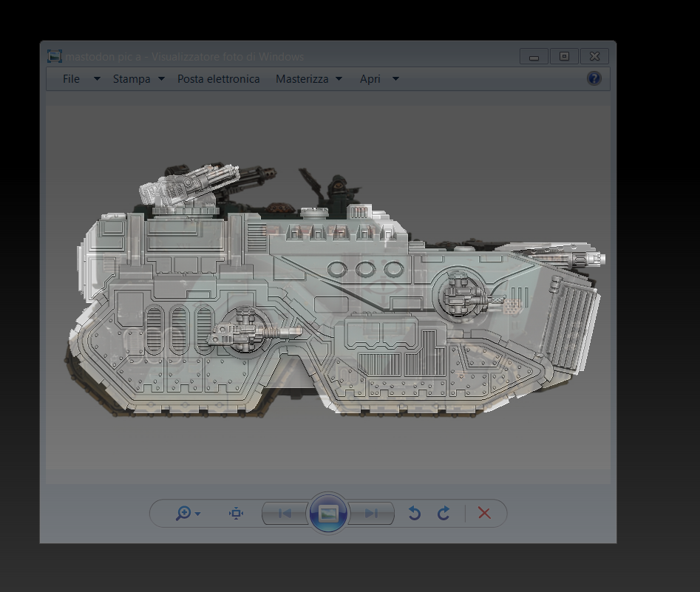Image resolution: width=700 pixels, height=592 pixels.
Task: Click the photo viewer title bar icon
Action: tap(53, 55)
